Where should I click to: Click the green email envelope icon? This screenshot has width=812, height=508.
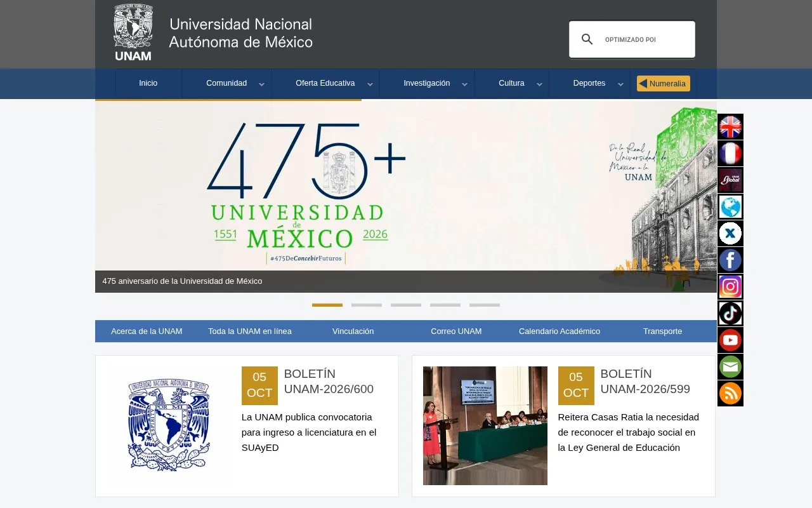[x=730, y=367]
